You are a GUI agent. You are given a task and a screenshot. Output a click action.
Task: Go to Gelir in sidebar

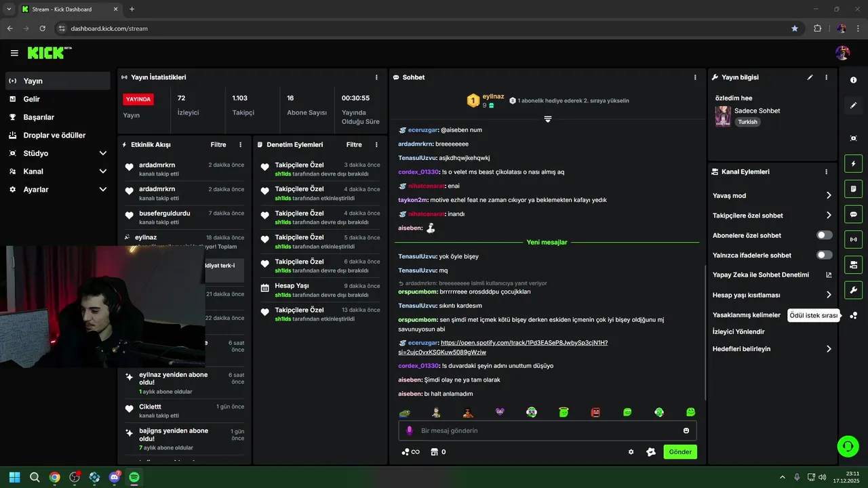(x=58, y=99)
